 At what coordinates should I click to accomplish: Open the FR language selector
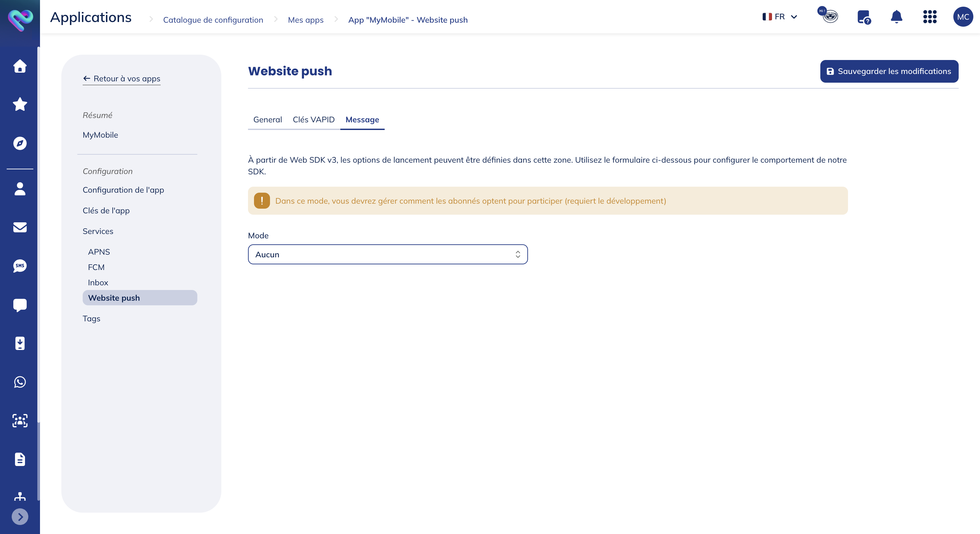[x=779, y=17]
